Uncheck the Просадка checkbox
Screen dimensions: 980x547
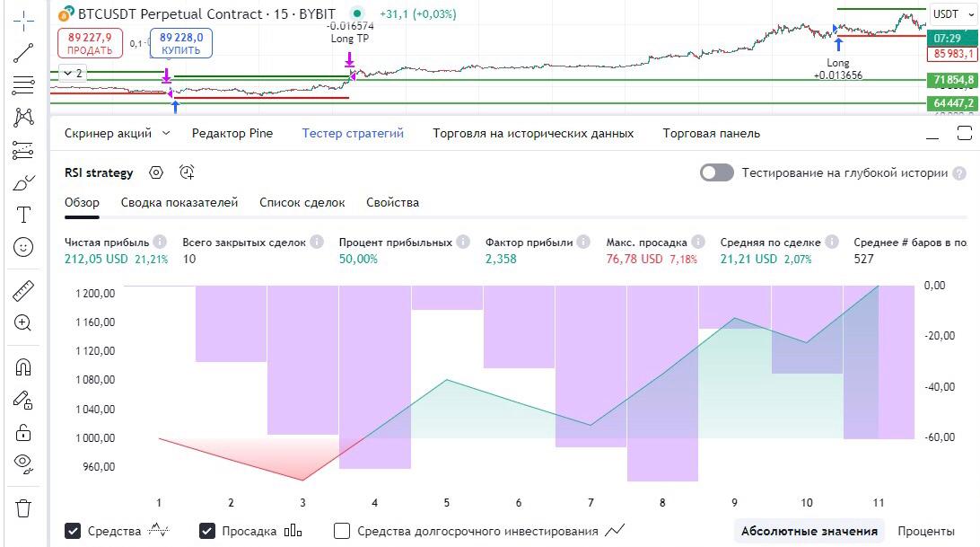click(208, 531)
